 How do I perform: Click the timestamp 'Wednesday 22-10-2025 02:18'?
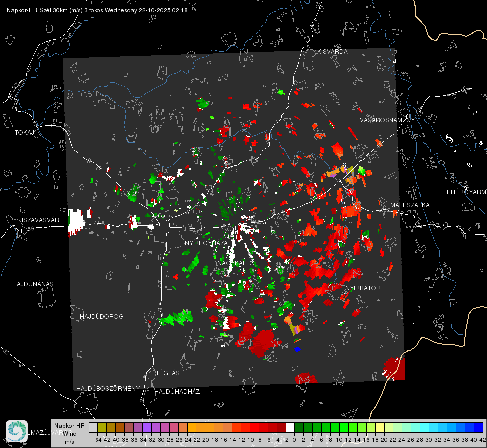(146, 10)
